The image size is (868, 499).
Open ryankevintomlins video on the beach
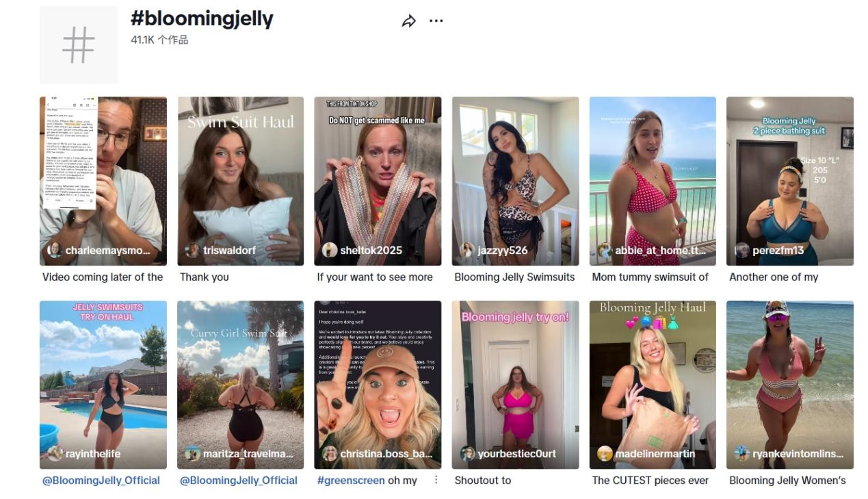790,385
